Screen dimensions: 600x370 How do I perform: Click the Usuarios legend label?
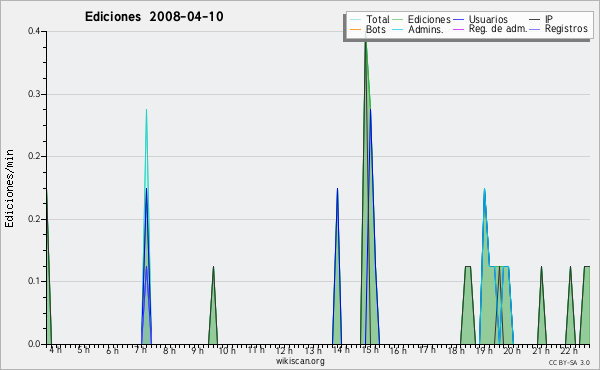click(488, 19)
